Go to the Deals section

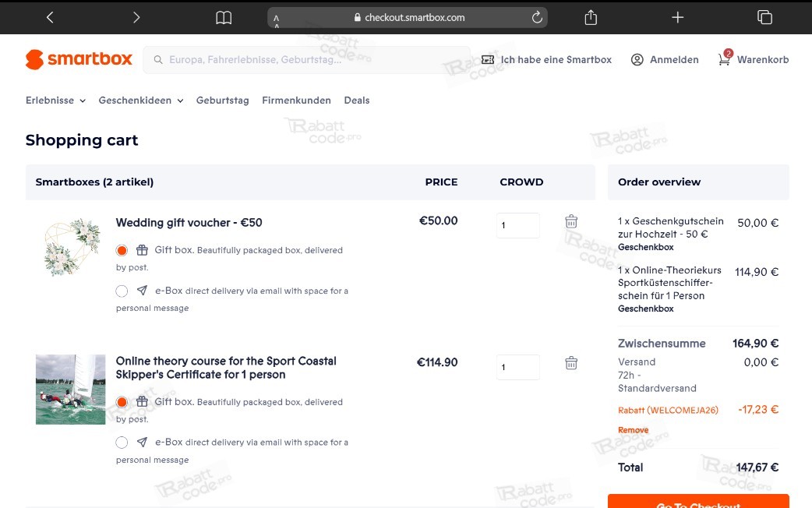357,100
